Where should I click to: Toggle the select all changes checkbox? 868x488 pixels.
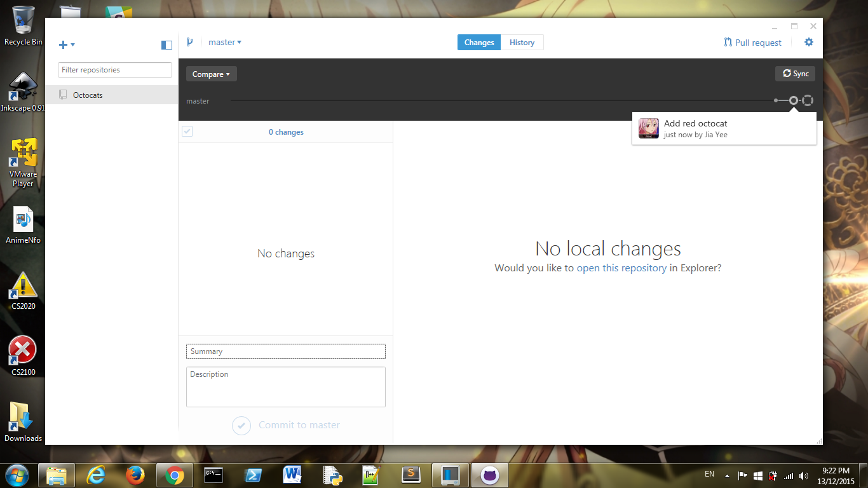point(187,132)
